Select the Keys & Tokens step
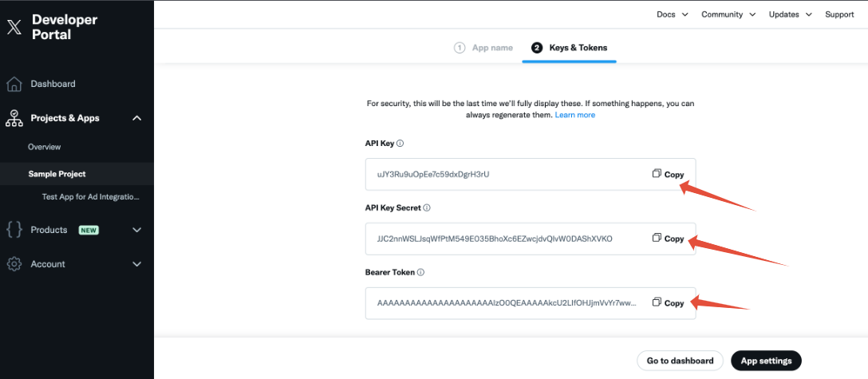The width and height of the screenshot is (868, 379). click(x=570, y=48)
